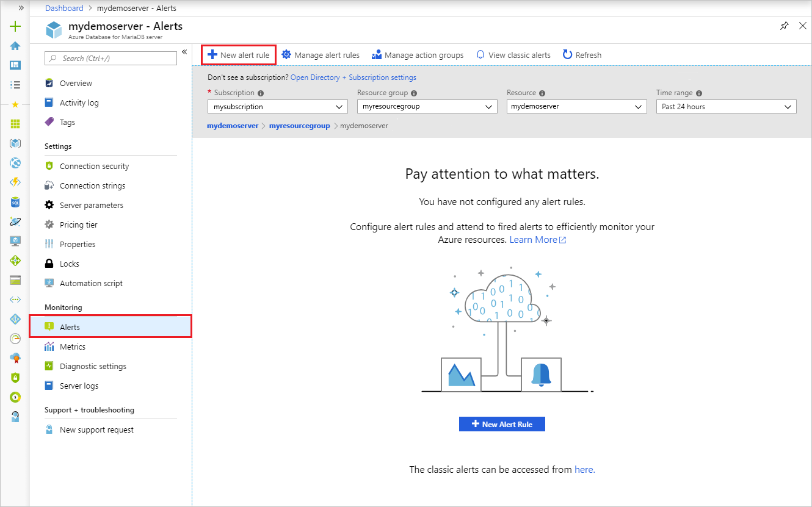Refresh the alerts view
Screen dimensions: 812x507
pyautogui.click(x=582, y=55)
